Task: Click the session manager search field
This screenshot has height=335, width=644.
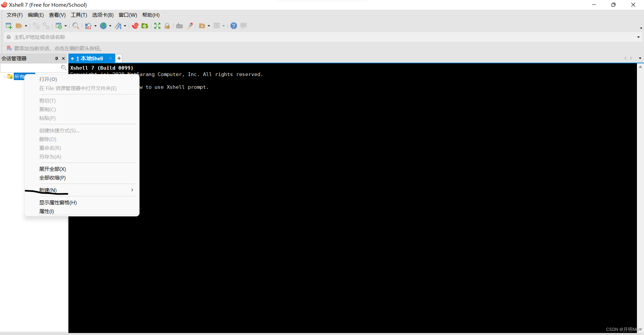Action: pyautogui.click(x=31, y=68)
